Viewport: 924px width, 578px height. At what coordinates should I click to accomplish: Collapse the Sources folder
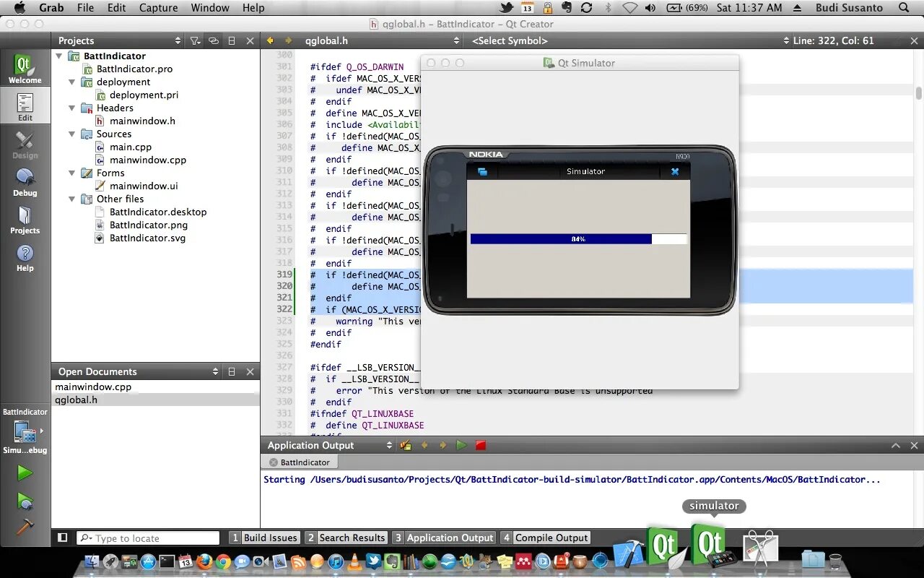[x=71, y=134]
